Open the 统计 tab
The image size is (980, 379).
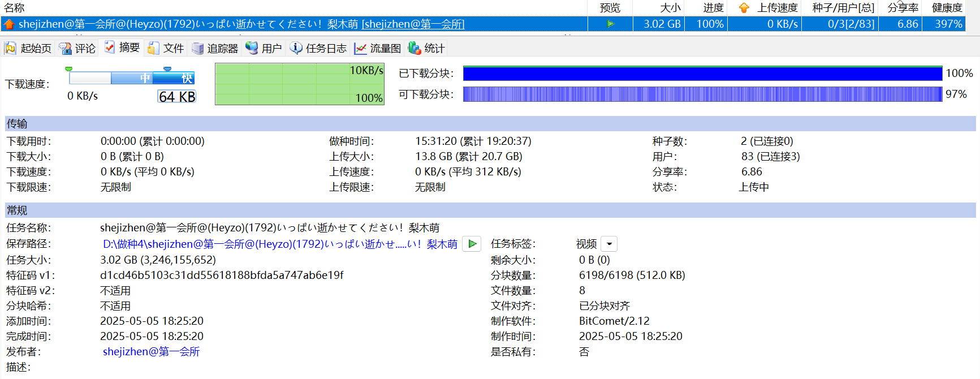pos(426,48)
